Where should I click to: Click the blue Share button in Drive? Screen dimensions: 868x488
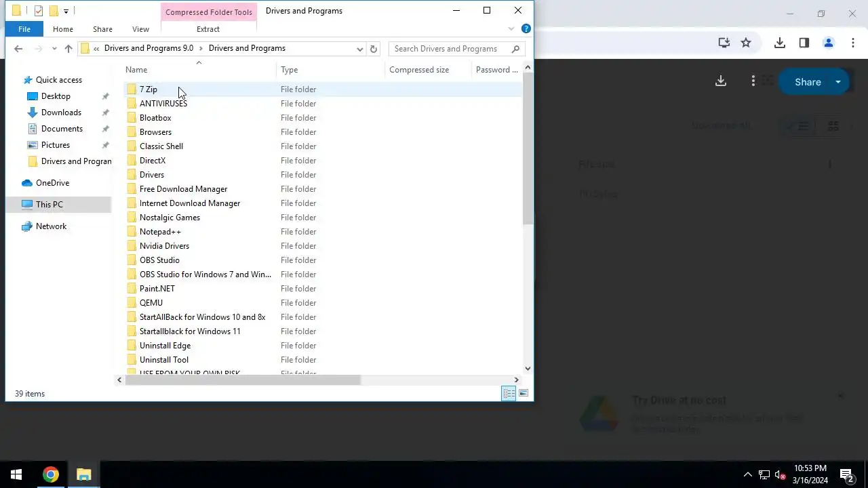coord(807,82)
